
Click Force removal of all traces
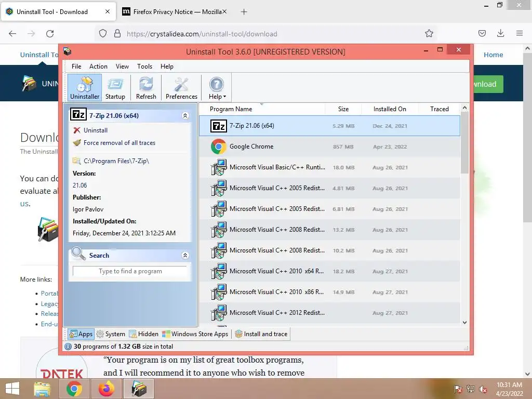point(119,143)
